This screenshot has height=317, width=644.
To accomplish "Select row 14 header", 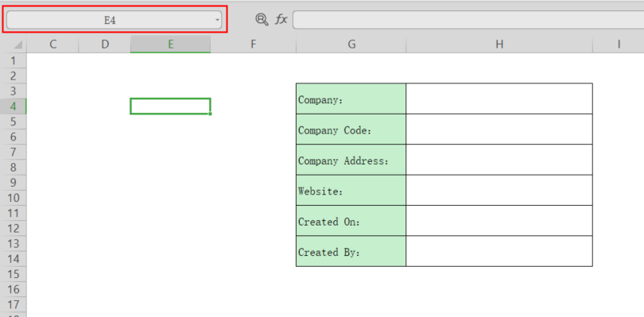I will click(x=14, y=259).
